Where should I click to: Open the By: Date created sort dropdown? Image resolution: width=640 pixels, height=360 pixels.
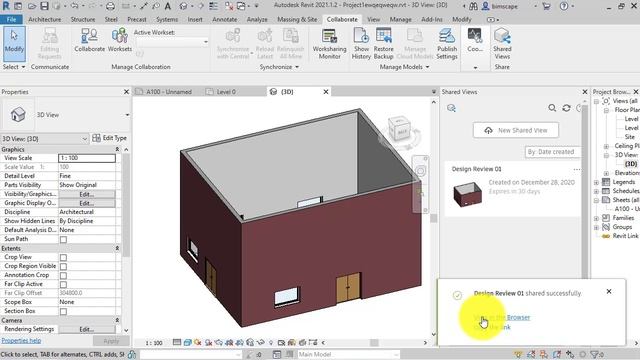coord(552,152)
